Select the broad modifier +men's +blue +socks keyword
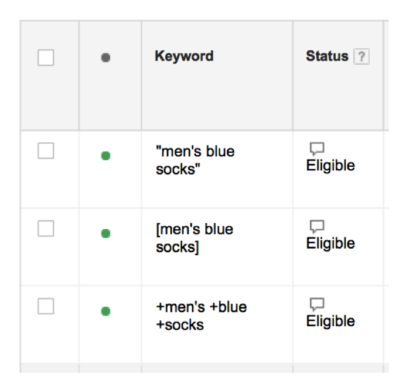The width and height of the screenshot is (409, 382). click(201, 316)
